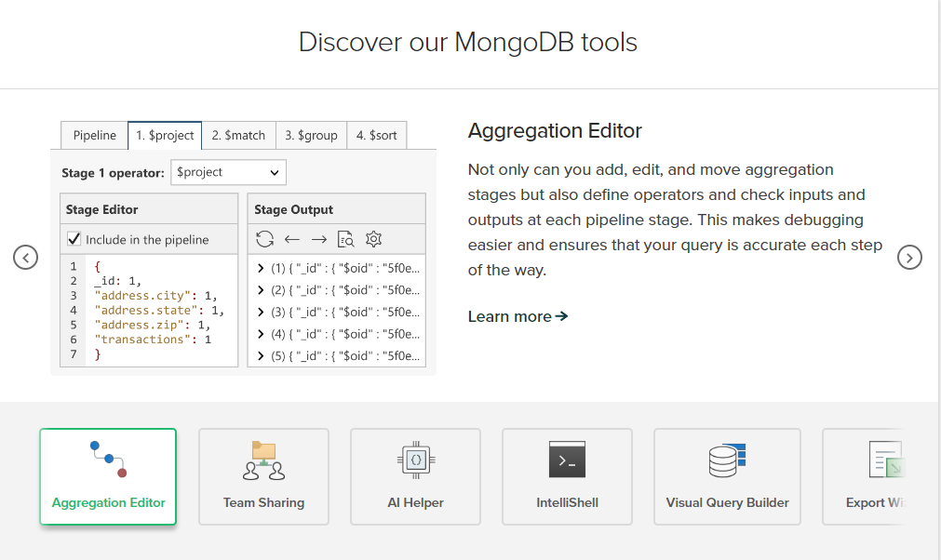This screenshot has width=941, height=560.
Task: Select the IntelliShell tool card
Action: [x=567, y=476]
